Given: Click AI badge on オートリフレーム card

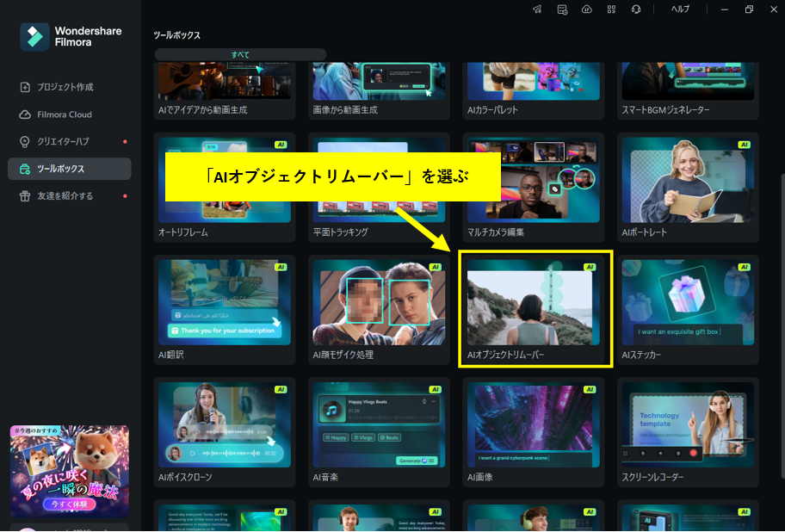Looking at the screenshot, I should pos(281,145).
